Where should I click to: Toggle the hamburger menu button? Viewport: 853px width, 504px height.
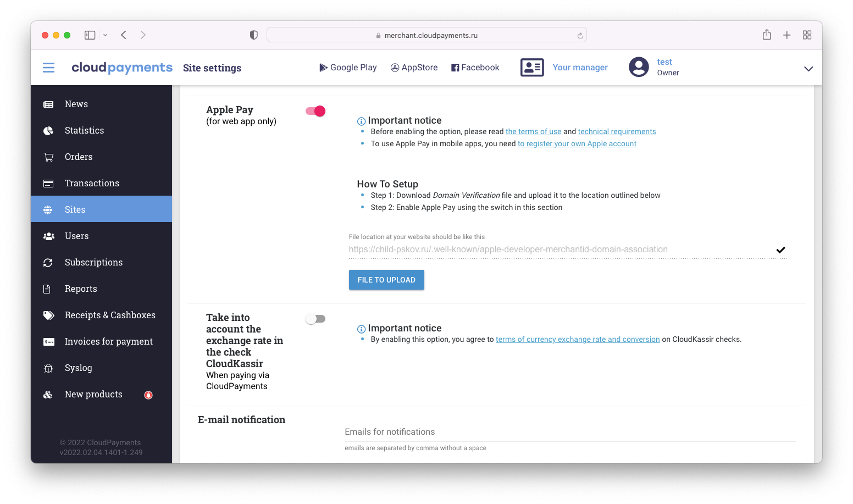(48, 67)
